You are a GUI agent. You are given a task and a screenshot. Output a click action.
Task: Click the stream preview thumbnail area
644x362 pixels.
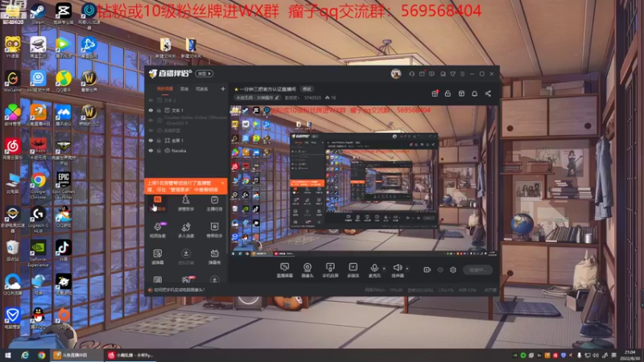click(x=364, y=180)
